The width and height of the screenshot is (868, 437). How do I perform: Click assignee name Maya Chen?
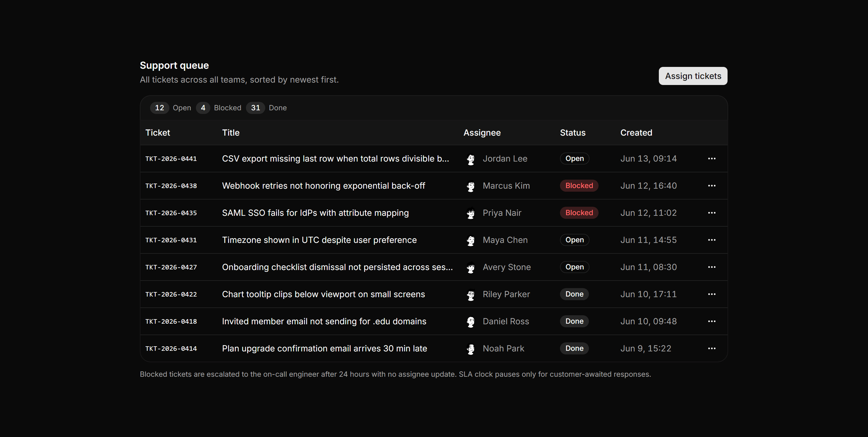505,240
